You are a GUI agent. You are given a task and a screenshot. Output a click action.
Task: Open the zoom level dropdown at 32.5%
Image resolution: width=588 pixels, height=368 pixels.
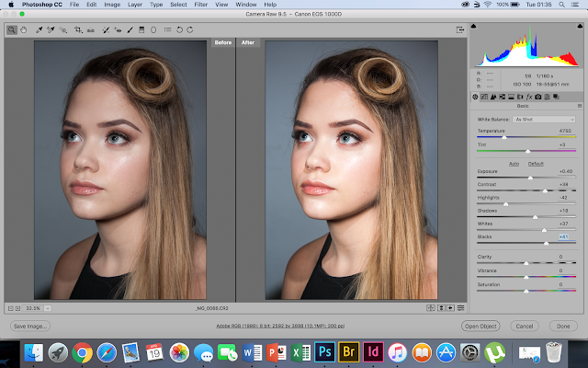click(x=48, y=307)
